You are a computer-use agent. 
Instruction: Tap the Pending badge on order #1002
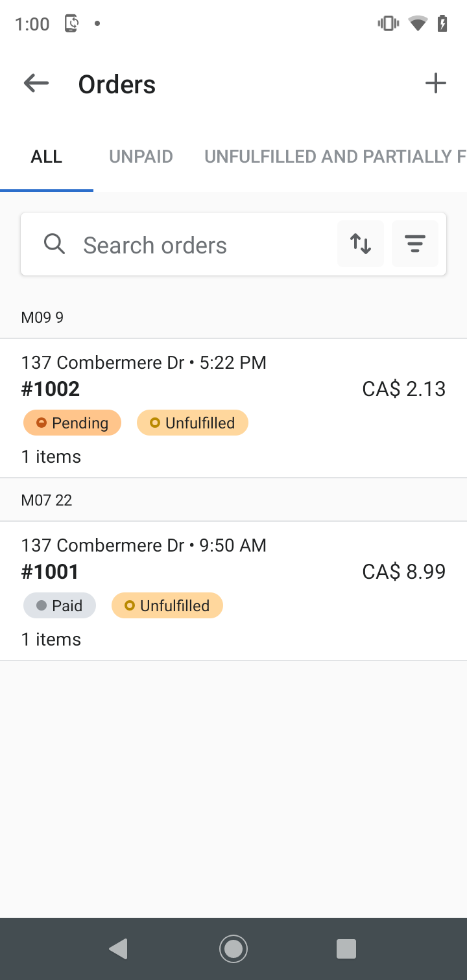[72, 423]
